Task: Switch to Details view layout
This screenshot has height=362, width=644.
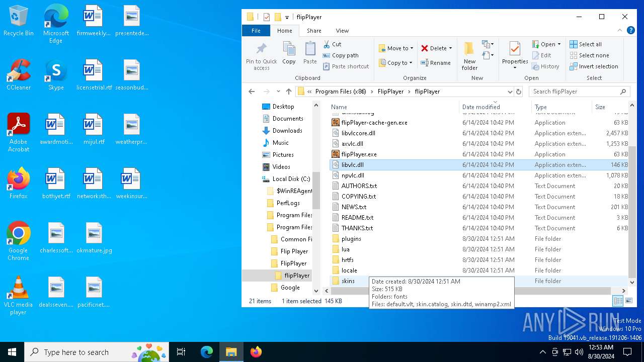Action: tap(618, 301)
